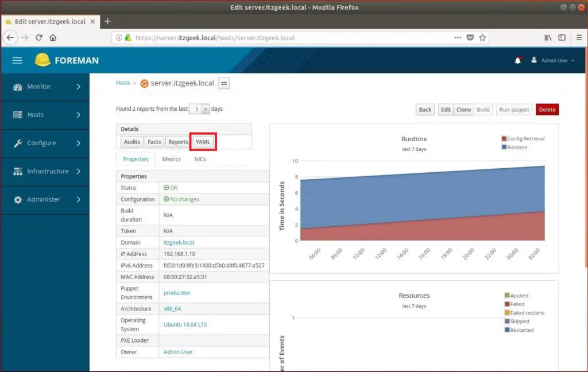Expand the Administer menu chevron

78,200
